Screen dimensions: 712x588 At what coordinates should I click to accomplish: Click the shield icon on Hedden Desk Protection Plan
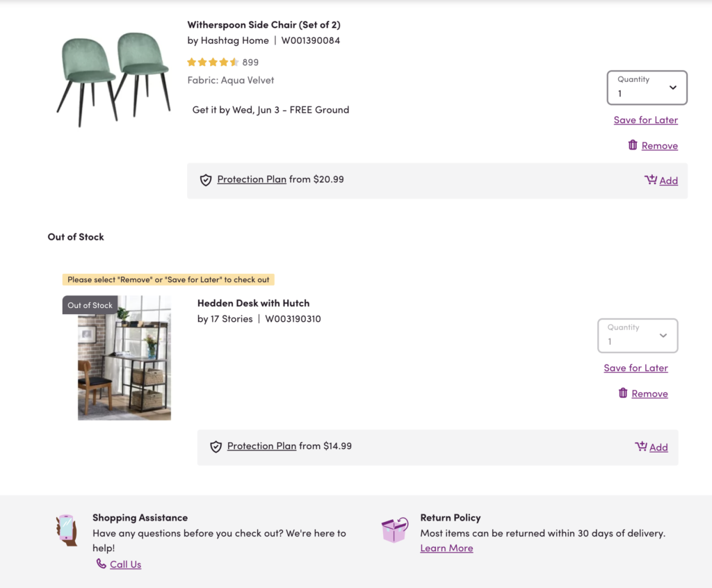pos(216,446)
